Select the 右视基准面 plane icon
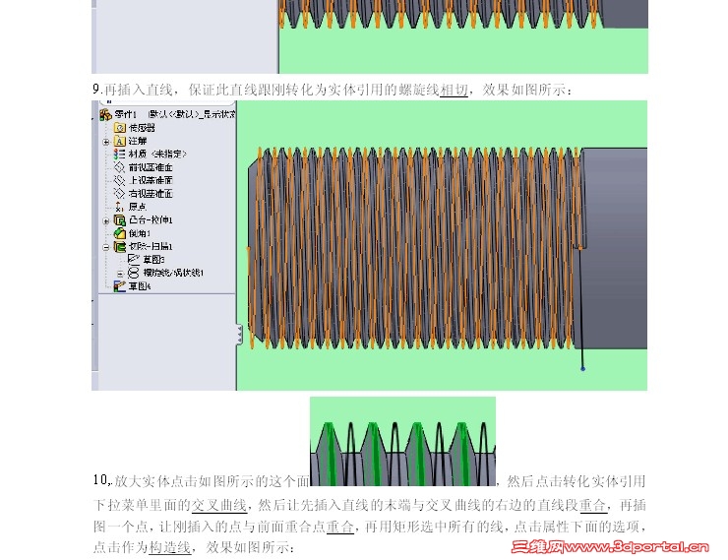The image size is (728, 560). (x=119, y=193)
